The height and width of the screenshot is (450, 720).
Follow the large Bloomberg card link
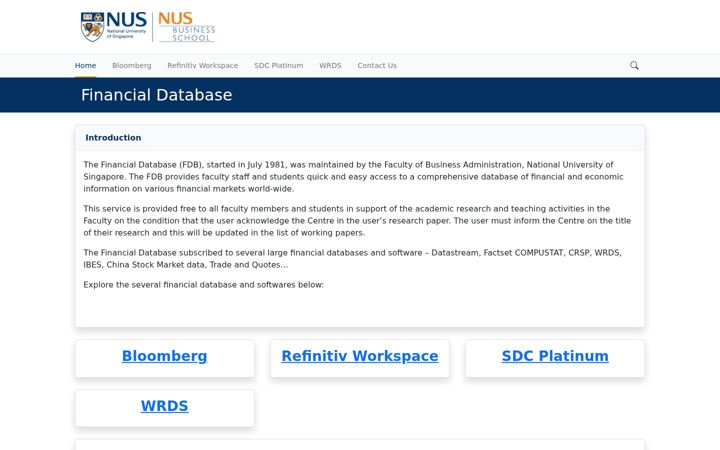tap(164, 356)
